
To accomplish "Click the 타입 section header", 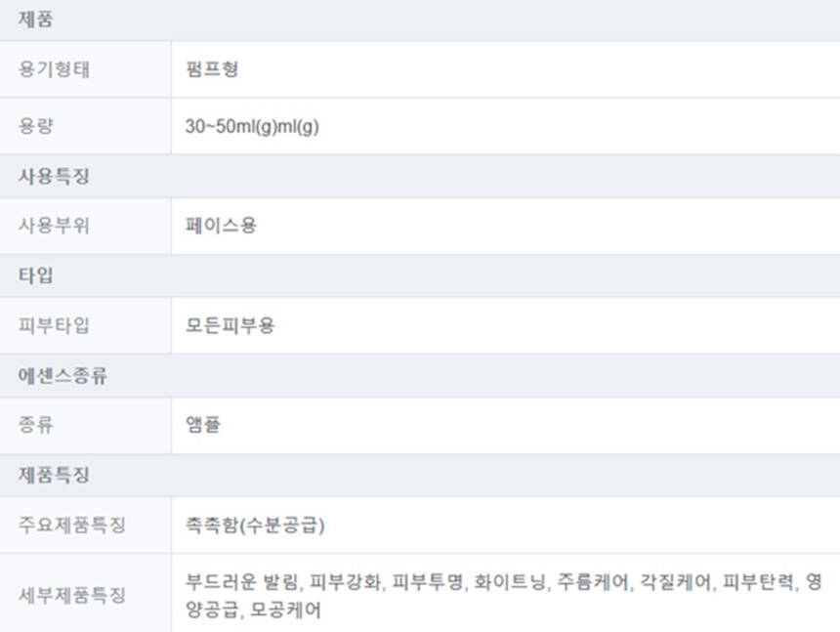I will coord(37,275).
